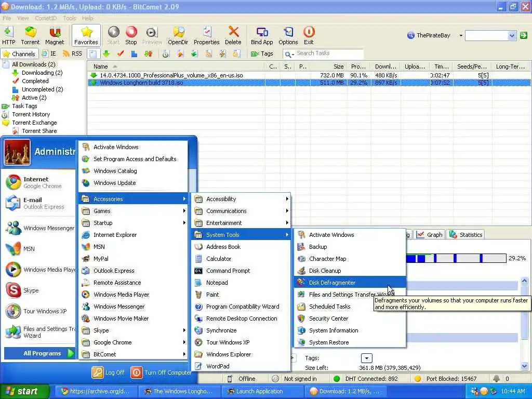This screenshot has height=399, width=532.
Task: Open ThePirateBay search engine dropdown
Action: (461, 35)
